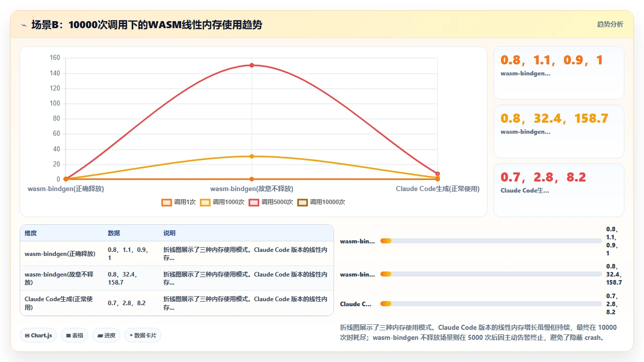Toggle the 调用1次 legend series
The height and width of the screenshot is (362, 644).
(179, 202)
